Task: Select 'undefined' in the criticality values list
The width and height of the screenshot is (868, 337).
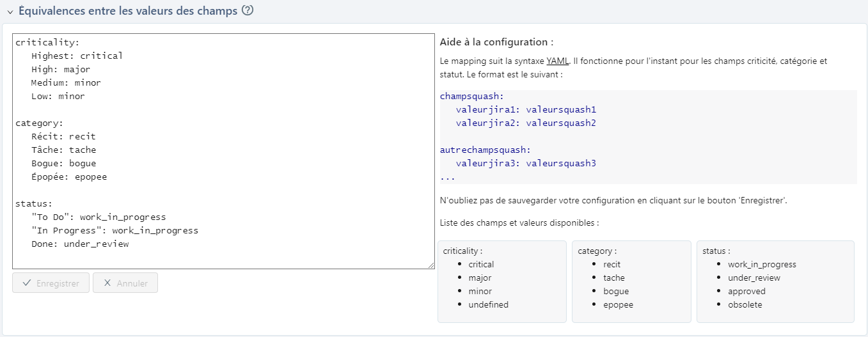Action: coord(488,304)
